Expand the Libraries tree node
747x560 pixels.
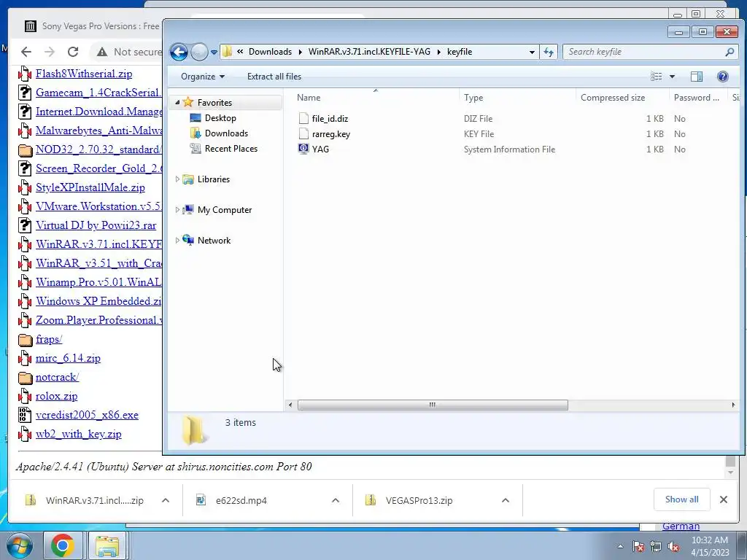(177, 179)
